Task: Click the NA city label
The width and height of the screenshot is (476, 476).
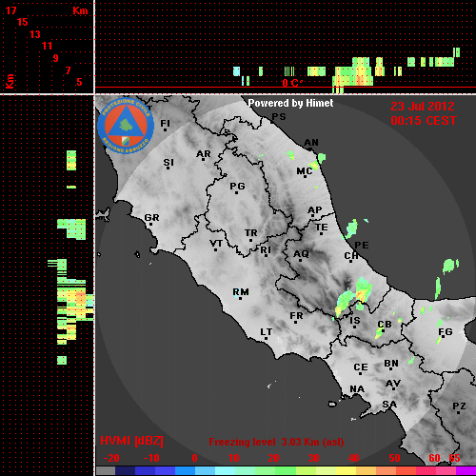Action: [x=357, y=389]
